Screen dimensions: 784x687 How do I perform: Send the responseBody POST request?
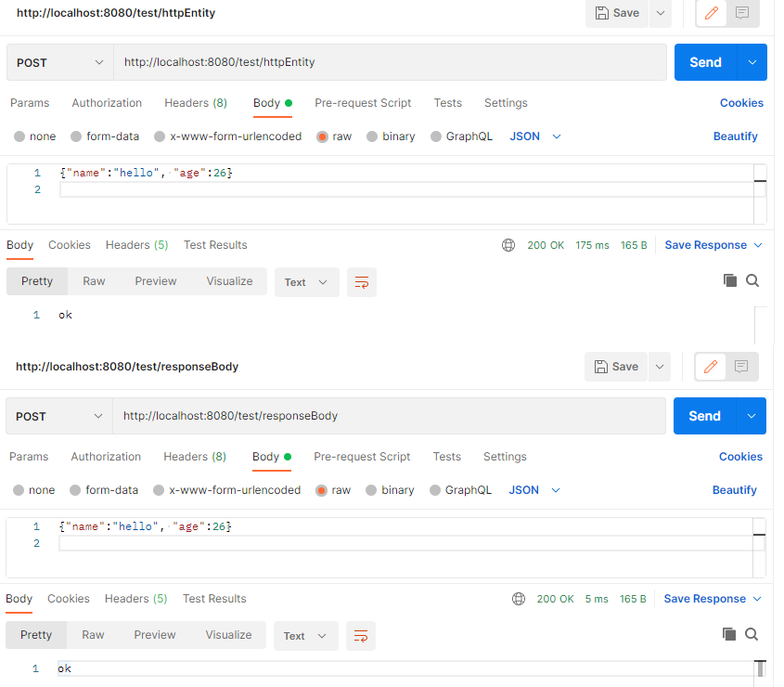click(x=704, y=416)
